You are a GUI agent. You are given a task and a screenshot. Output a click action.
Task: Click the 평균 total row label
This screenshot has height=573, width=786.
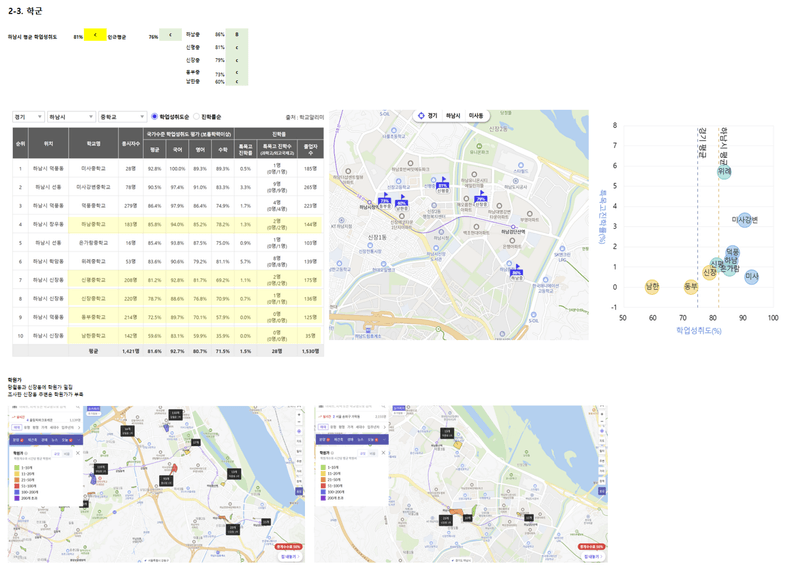coord(93,351)
